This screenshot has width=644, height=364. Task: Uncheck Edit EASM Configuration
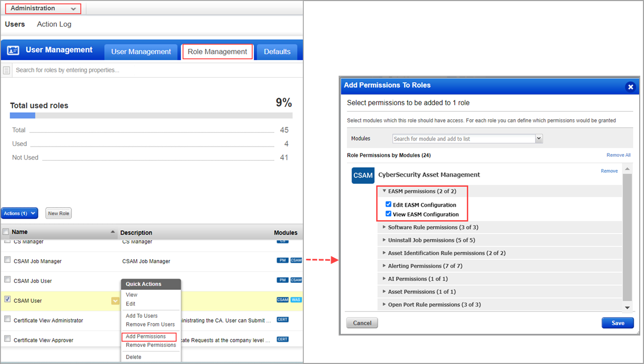click(x=389, y=203)
